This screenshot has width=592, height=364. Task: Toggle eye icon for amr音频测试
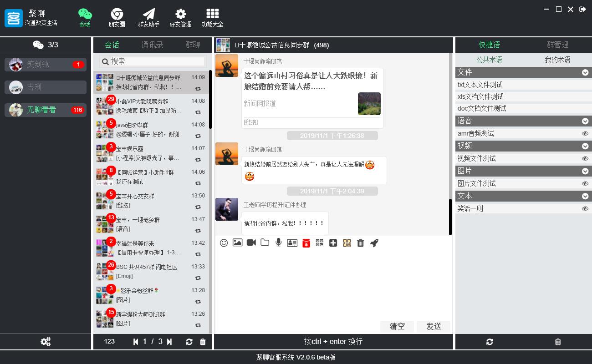click(x=585, y=134)
